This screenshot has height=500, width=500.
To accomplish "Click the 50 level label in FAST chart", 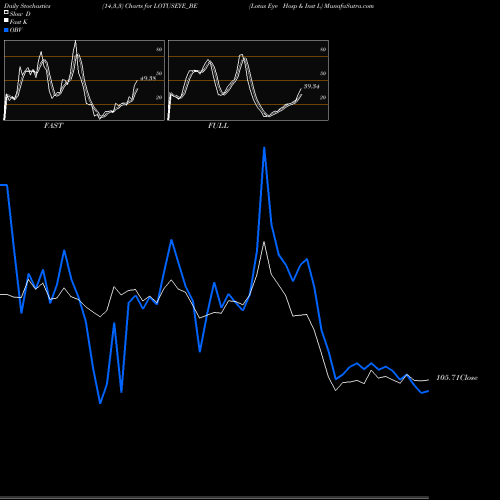I will coord(159,73).
